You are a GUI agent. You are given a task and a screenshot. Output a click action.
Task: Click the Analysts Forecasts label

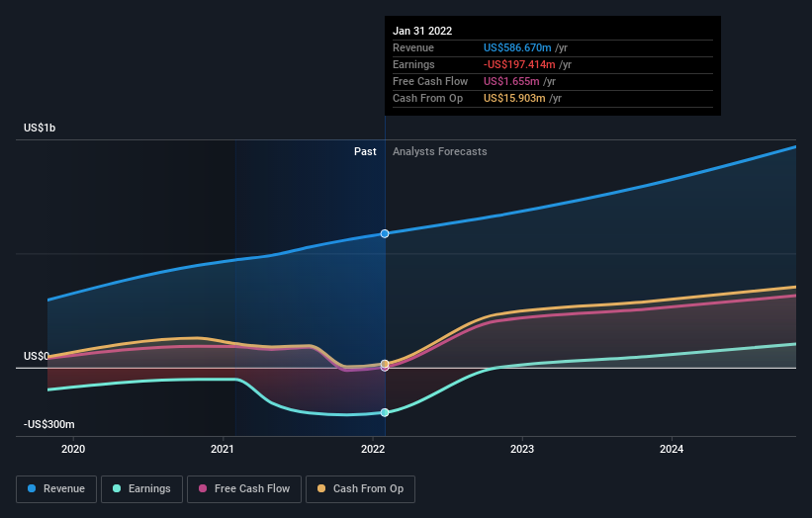[440, 151]
